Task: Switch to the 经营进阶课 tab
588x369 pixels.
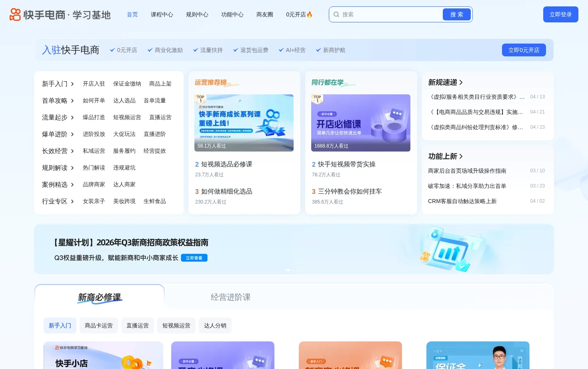Action: [231, 297]
